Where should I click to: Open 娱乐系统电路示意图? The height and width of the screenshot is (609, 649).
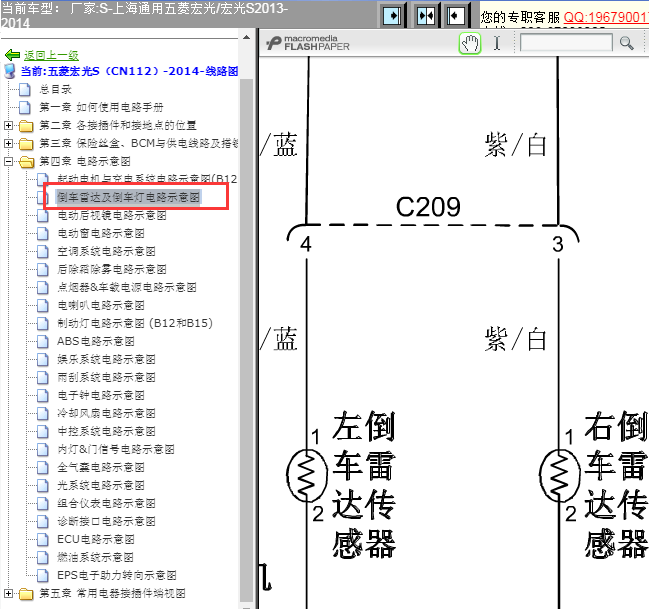tap(106, 359)
